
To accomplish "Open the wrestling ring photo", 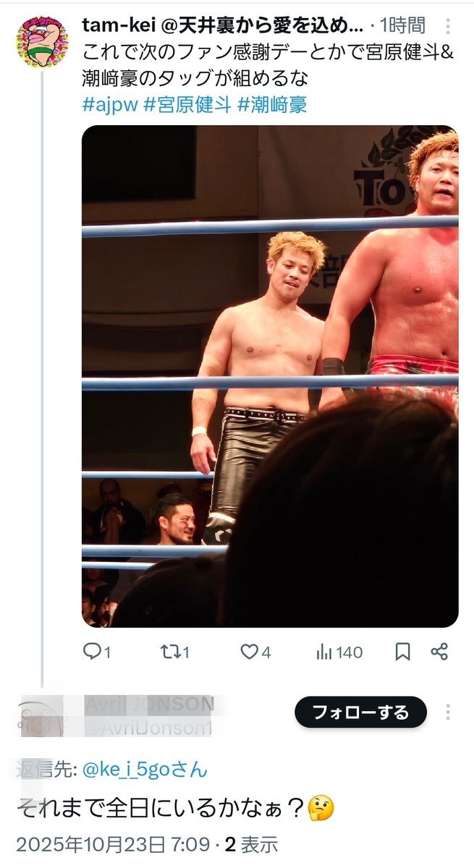I will point(270,376).
